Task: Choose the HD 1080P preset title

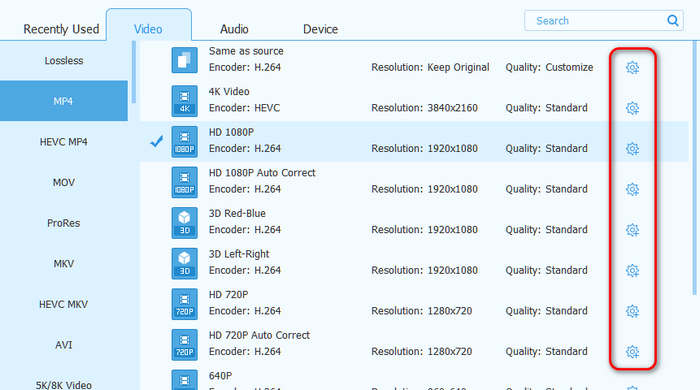Action: [x=231, y=133]
